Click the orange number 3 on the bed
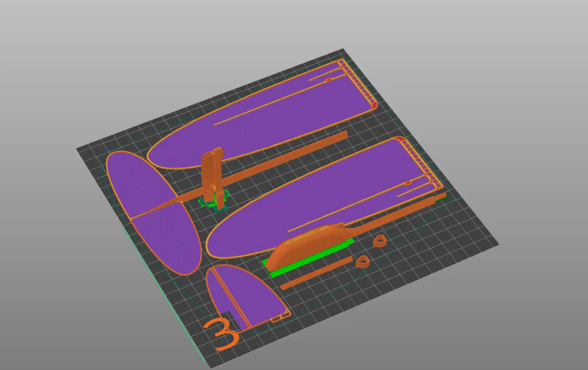 coord(222,334)
